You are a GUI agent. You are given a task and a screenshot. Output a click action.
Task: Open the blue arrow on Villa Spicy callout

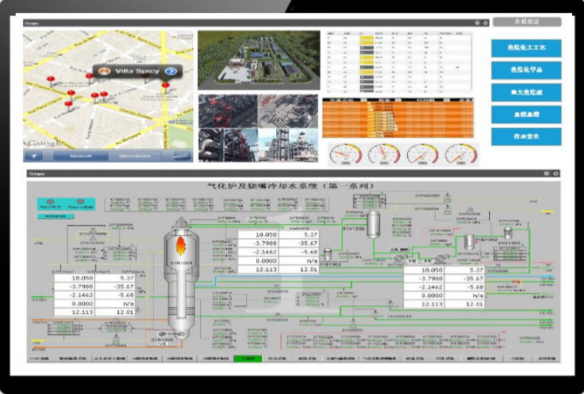pyautogui.click(x=171, y=71)
